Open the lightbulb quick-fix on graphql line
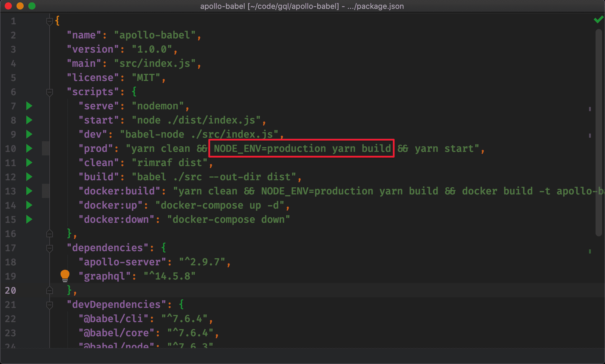 [65, 276]
